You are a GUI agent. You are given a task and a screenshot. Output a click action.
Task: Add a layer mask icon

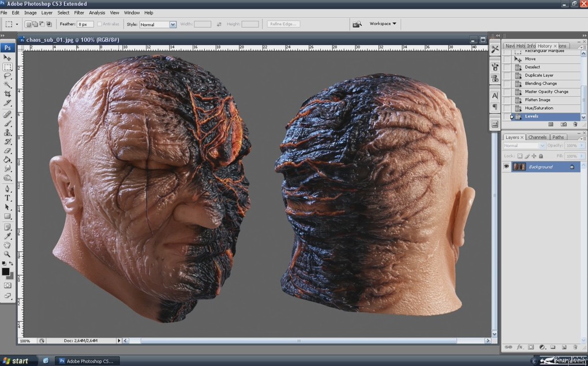(531, 347)
